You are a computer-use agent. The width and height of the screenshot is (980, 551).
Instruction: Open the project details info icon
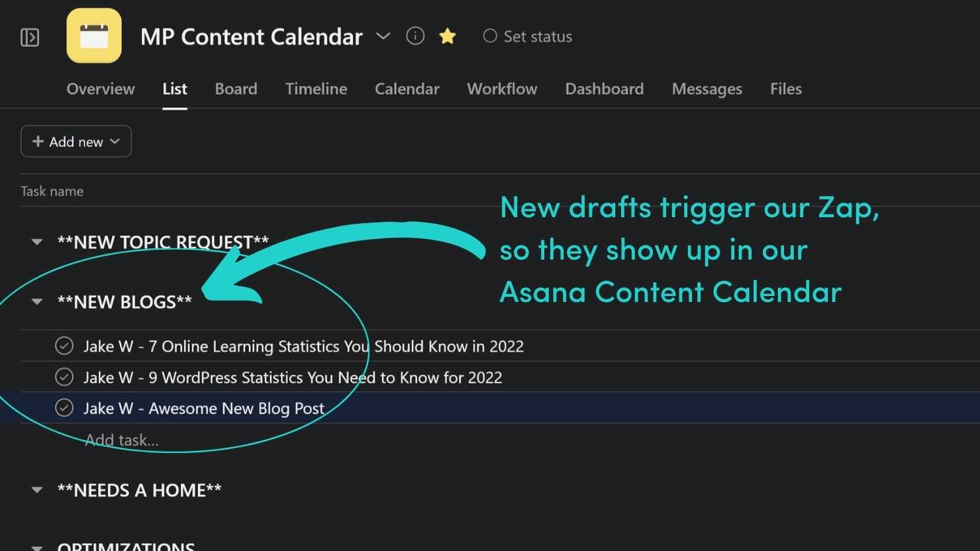point(415,36)
